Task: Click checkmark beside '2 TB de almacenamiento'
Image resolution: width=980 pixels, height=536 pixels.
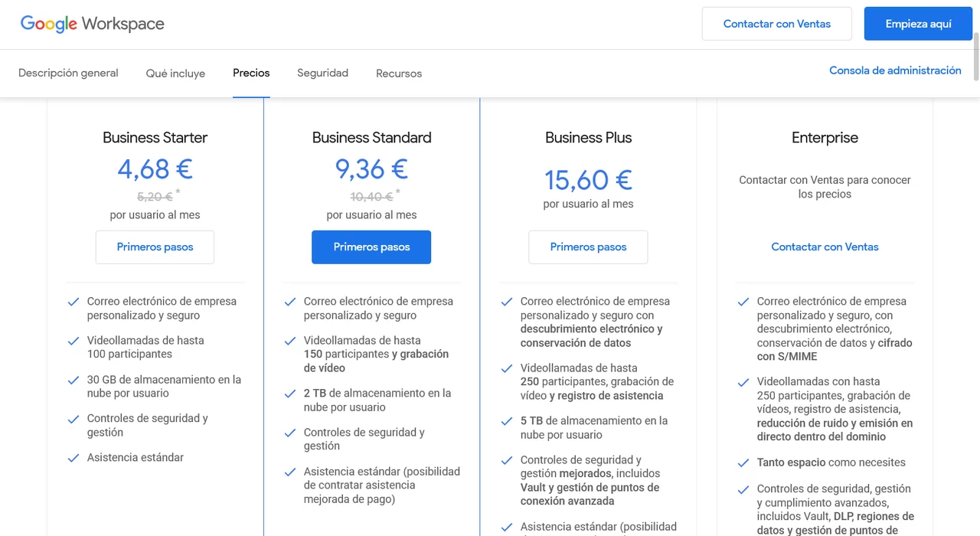Action: [x=290, y=394]
